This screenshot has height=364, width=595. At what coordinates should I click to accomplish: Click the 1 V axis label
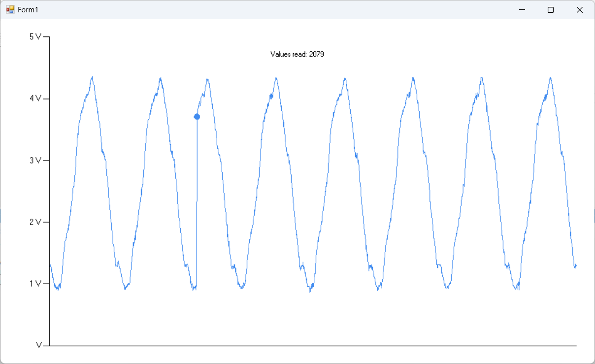(35, 284)
